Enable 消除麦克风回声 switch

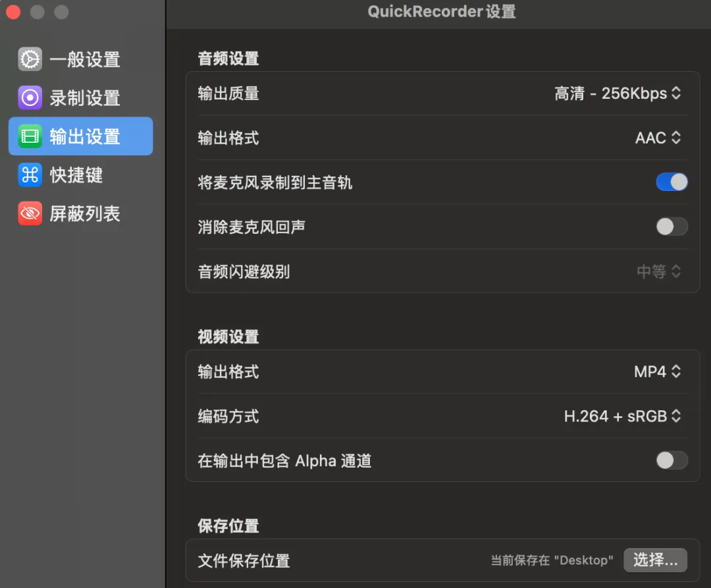(671, 227)
